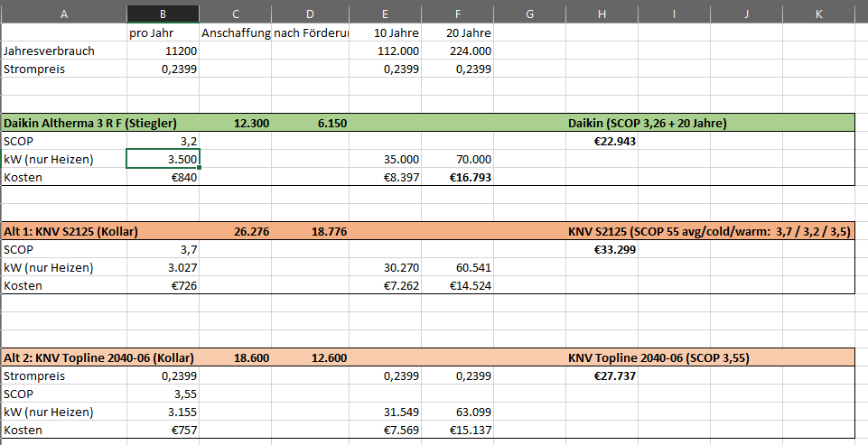Select the Daikin 10-year cost €8.397
868x445 pixels.
click(x=386, y=177)
